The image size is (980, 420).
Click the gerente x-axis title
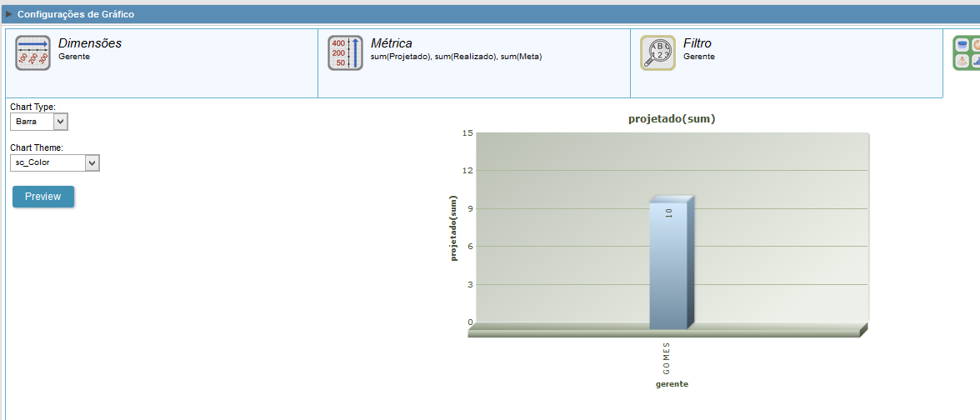[672, 384]
